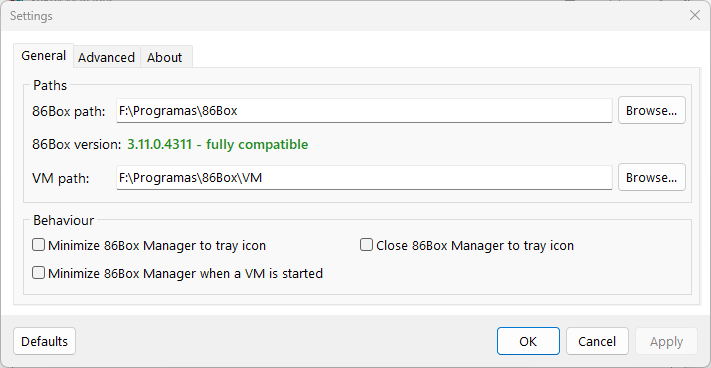Image resolution: width=711 pixels, height=368 pixels.
Task: Select the General tab
Action: point(44,56)
